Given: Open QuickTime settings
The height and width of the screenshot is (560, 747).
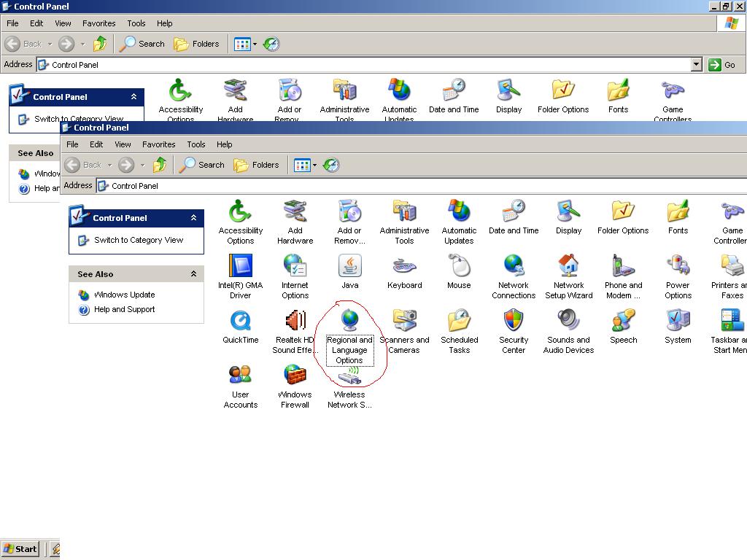Looking at the screenshot, I should tap(240, 327).
